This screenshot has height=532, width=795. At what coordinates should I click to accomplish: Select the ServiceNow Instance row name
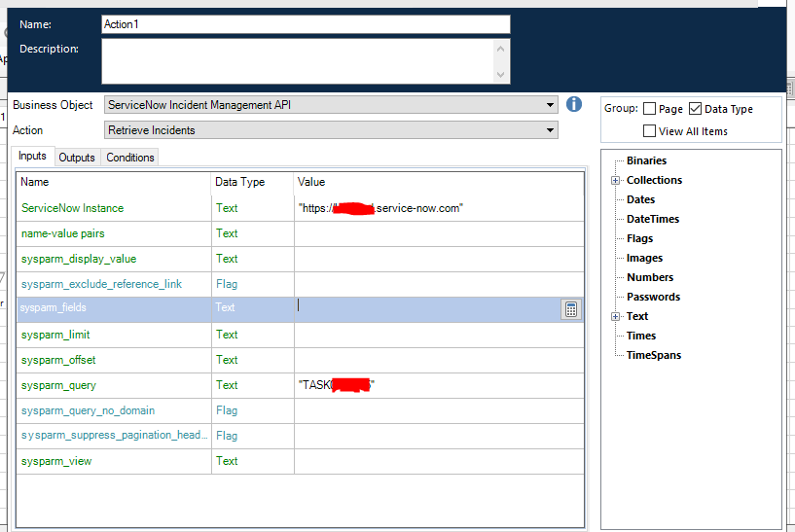point(73,208)
